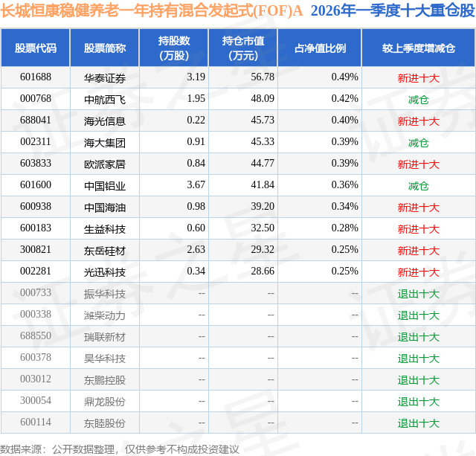Select stock name 东睦股份
The width and height of the screenshot is (476, 456).
105,423
